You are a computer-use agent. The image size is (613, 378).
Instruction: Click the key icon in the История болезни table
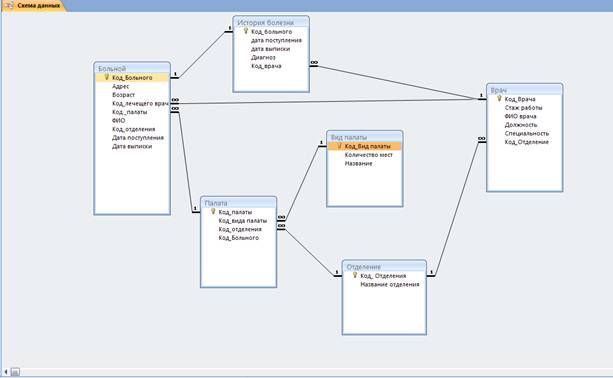pyautogui.click(x=246, y=31)
